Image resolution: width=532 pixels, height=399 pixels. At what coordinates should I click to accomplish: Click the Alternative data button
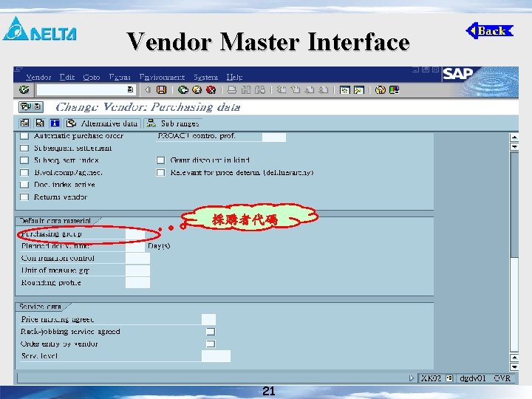coord(102,123)
